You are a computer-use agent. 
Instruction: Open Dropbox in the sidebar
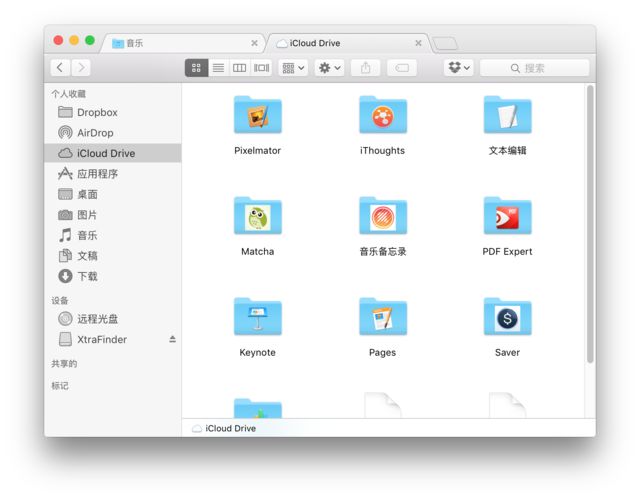[x=113, y=112]
